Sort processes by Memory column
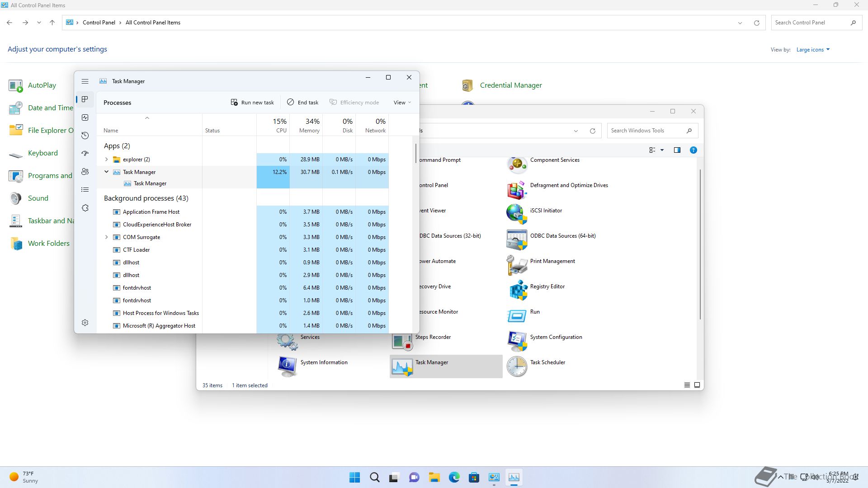868x488 pixels. 306,125
